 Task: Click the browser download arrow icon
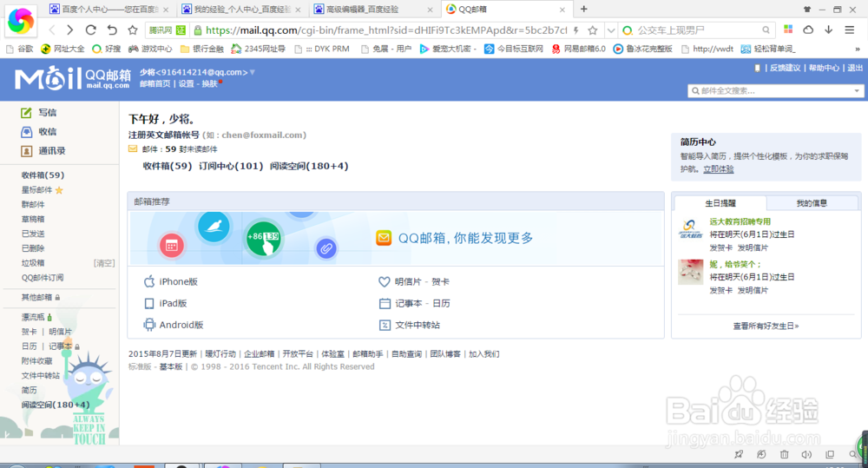click(x=828, y=30)
